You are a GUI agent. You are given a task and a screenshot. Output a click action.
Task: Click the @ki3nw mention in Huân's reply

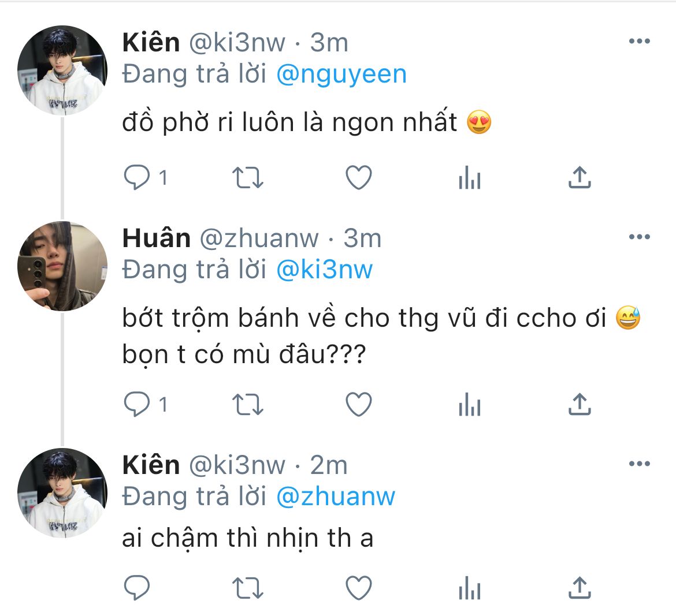point(325,270)
